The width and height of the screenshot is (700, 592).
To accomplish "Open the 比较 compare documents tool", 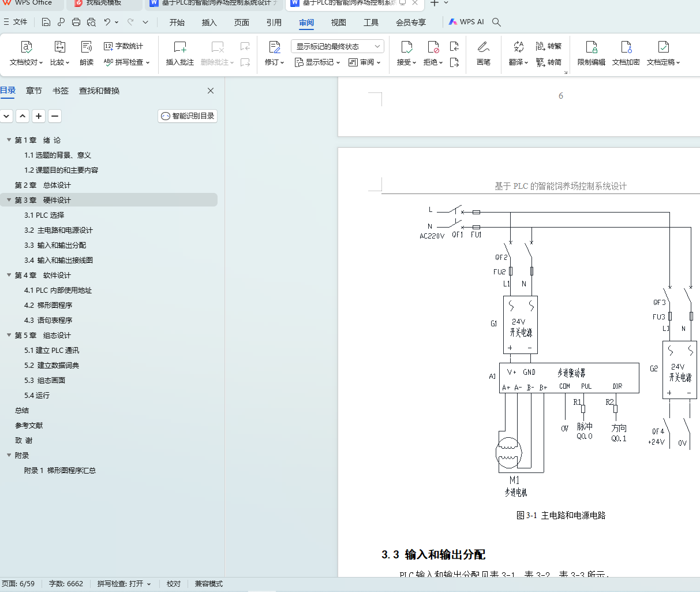I will point(59,54).
